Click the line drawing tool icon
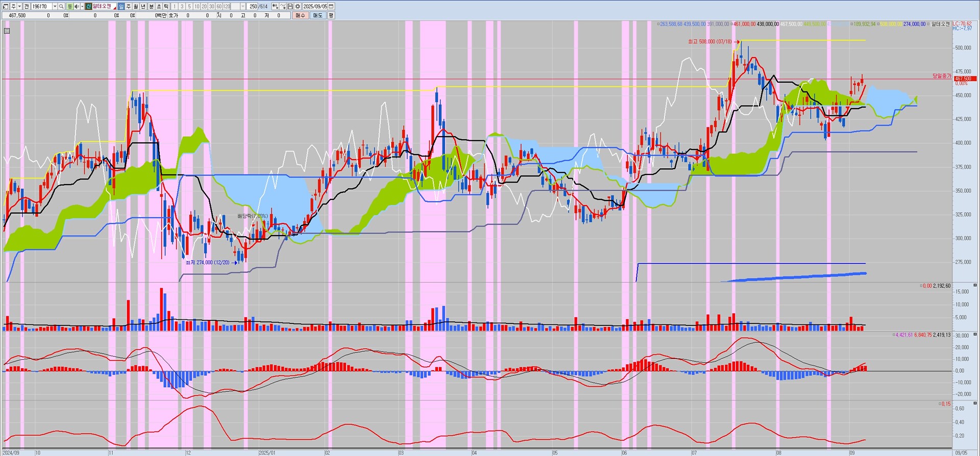980x456 pixels. pos(283,7)
